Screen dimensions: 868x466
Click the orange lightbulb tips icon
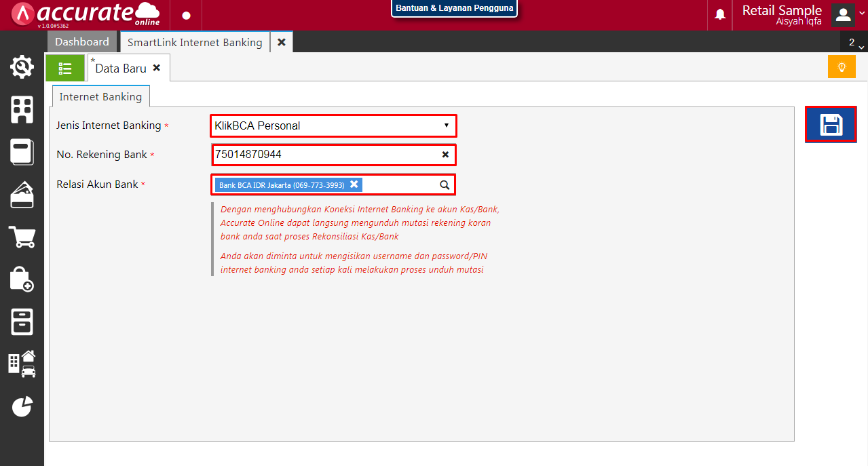[x=842, y=66]
